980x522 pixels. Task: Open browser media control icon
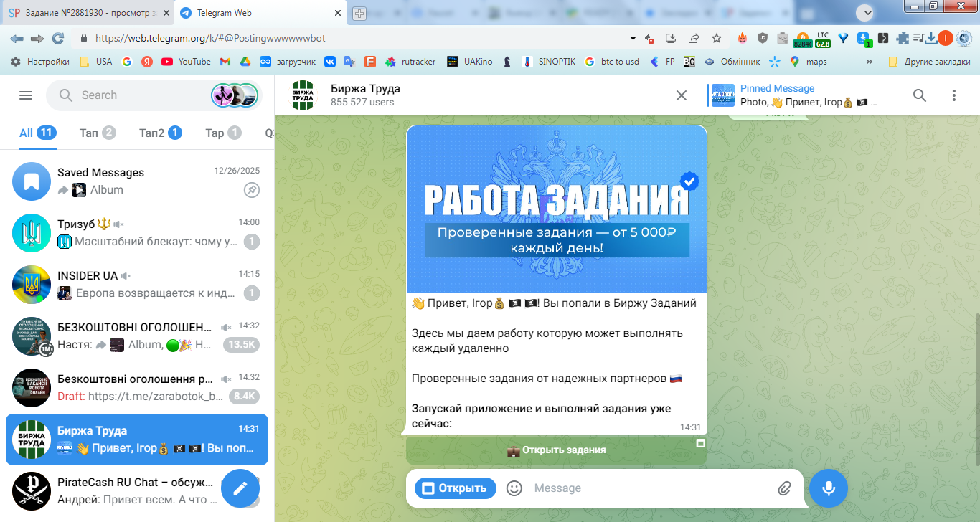[918, 39]
